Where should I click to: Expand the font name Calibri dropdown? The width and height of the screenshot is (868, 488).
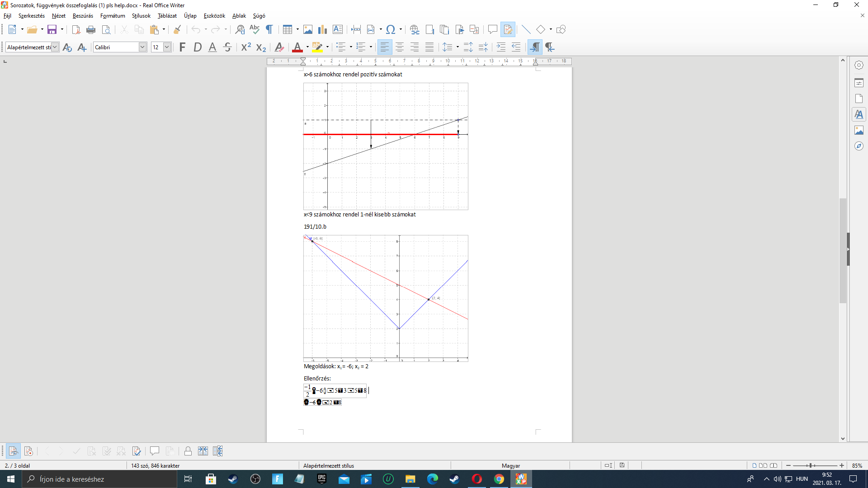click(142, 47)
